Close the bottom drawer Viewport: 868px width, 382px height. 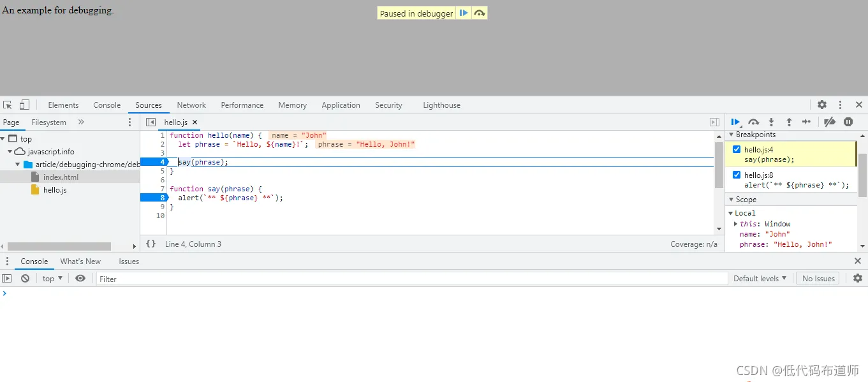[858, 261]
